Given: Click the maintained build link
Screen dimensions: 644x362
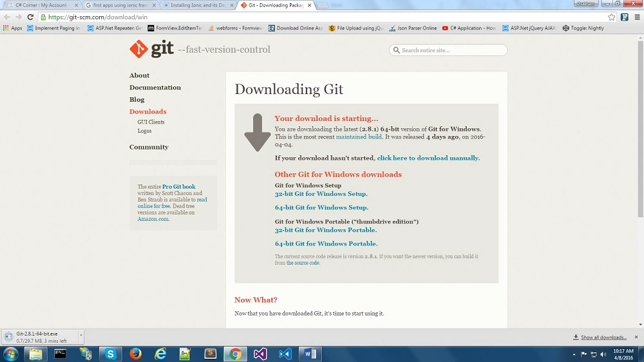Looking at the screenshot, I should tap(359, 137).
